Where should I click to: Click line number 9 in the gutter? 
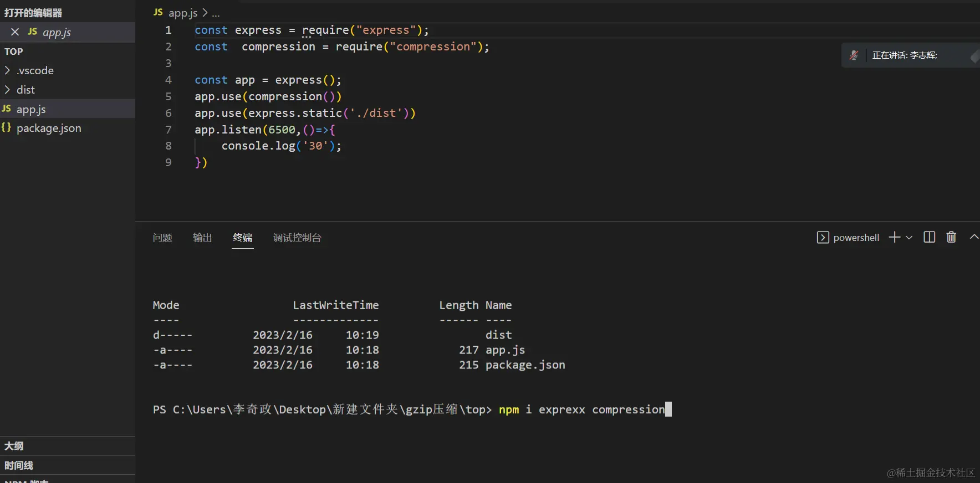coord(169,162)
